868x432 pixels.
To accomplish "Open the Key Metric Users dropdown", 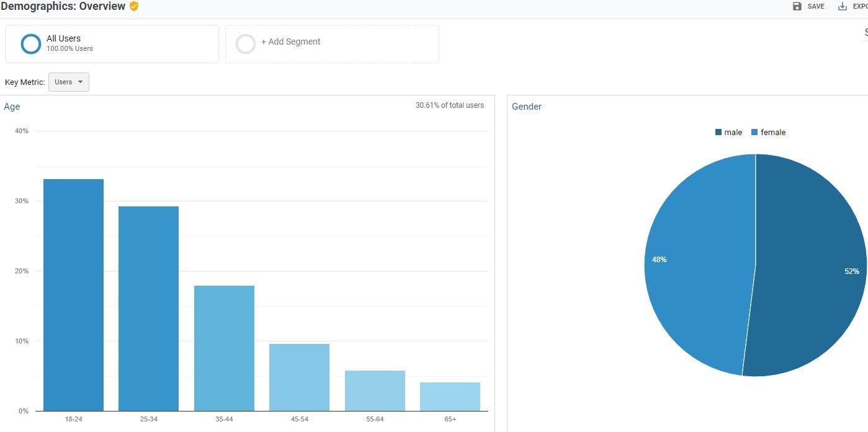I will [x=69, y=82].
